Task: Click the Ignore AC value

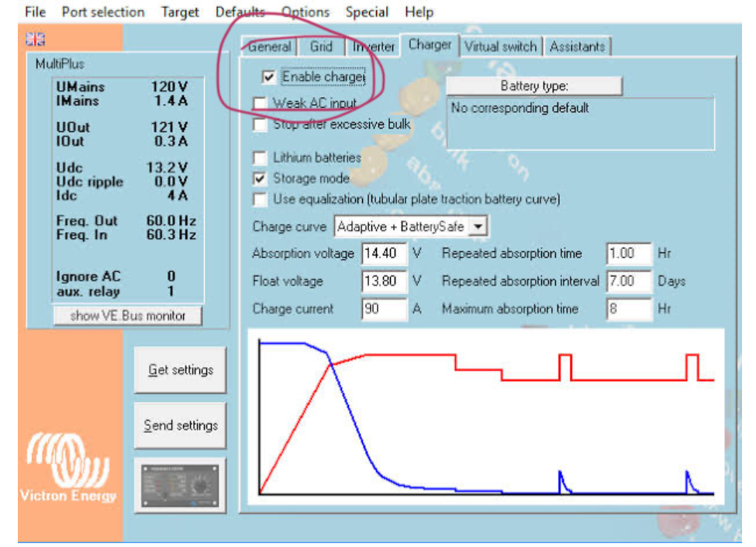Action: click(x=171, y=276)
